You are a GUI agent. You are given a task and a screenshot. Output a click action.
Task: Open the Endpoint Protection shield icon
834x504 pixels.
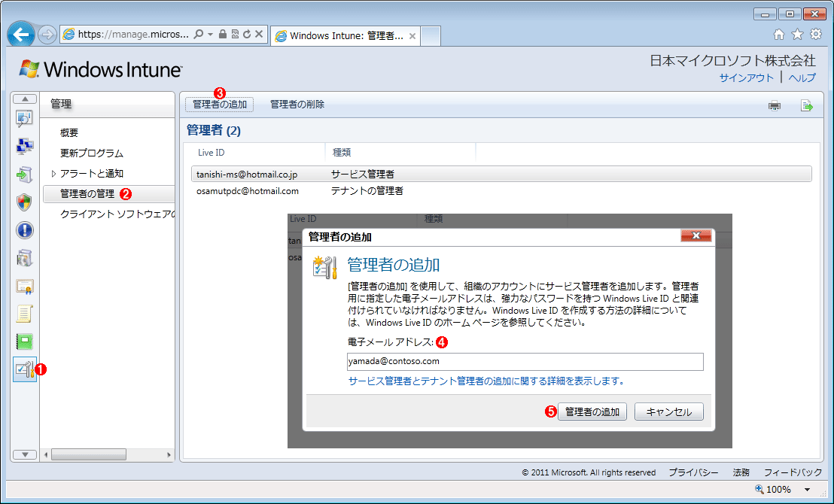[x=25, y=202]
